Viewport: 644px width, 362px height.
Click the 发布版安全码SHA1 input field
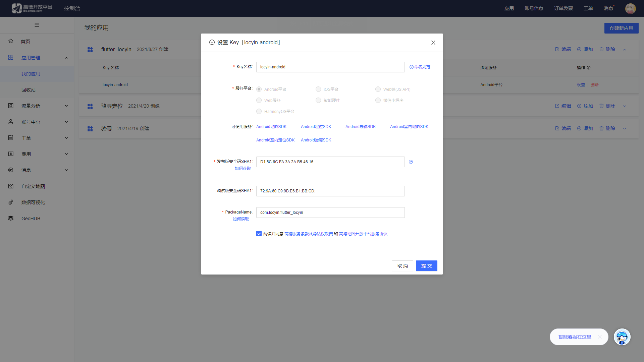330,162
